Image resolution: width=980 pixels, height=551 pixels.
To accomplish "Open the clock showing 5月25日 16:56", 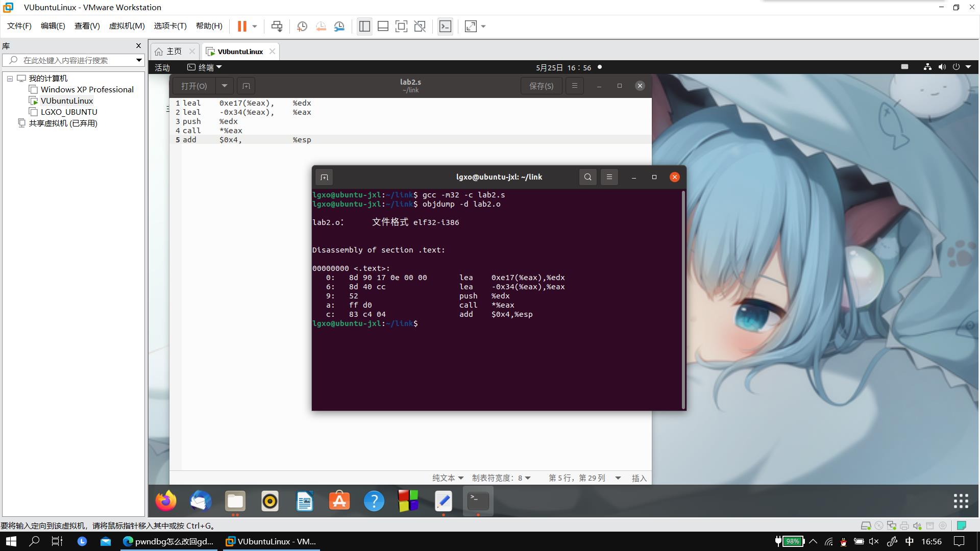I will pos(563,67).
